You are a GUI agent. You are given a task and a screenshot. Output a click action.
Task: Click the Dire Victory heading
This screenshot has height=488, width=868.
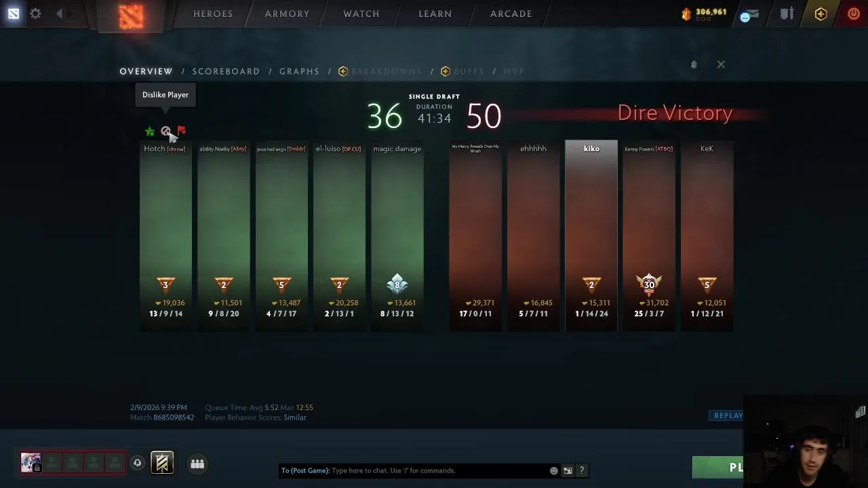tap(675, 113)
